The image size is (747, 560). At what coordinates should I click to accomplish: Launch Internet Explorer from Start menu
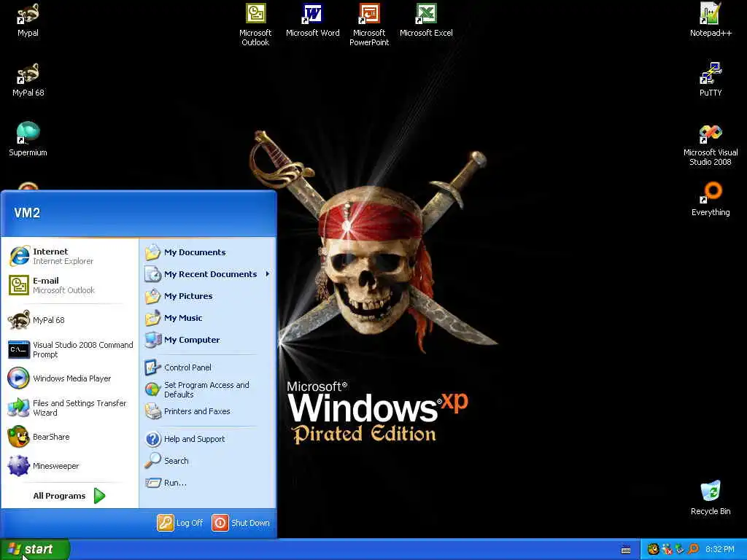pos(71,256)
